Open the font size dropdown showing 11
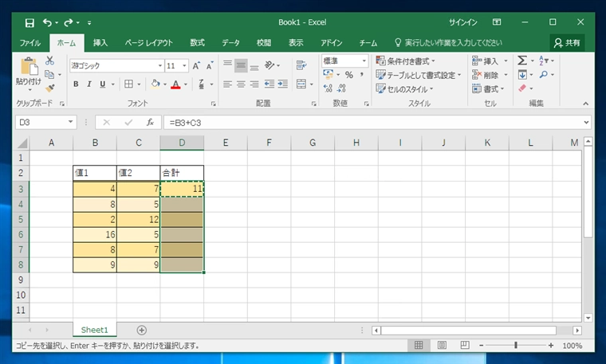Screen dimensions: 606x364 tap(184, 65)
